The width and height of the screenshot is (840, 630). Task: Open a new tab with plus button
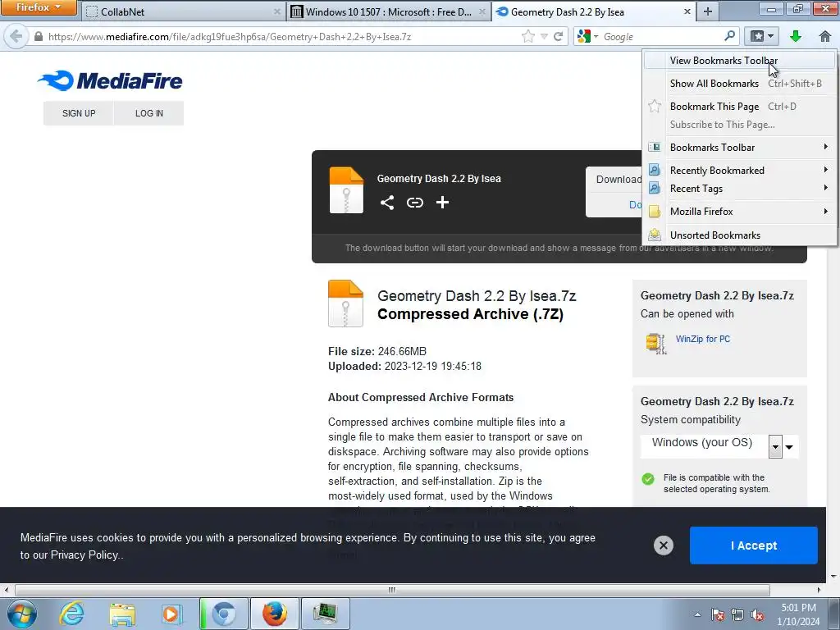click(x=708, y=11)
